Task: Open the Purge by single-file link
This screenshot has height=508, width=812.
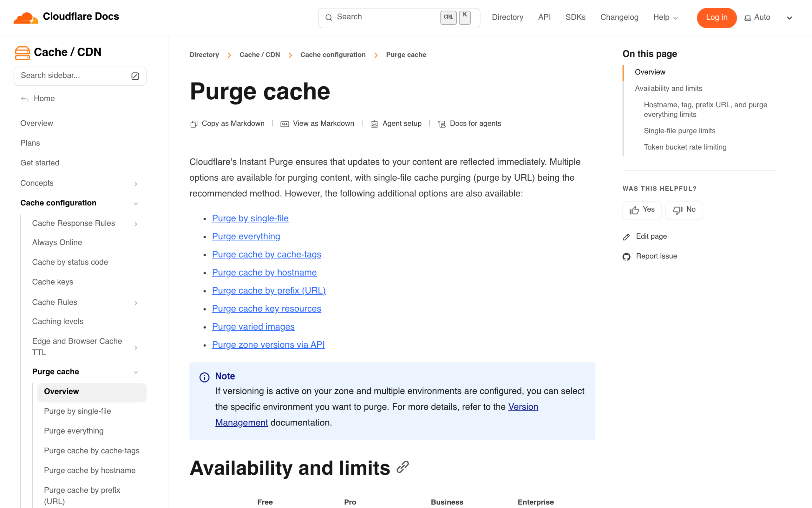Action: click(x=250, y=218)
